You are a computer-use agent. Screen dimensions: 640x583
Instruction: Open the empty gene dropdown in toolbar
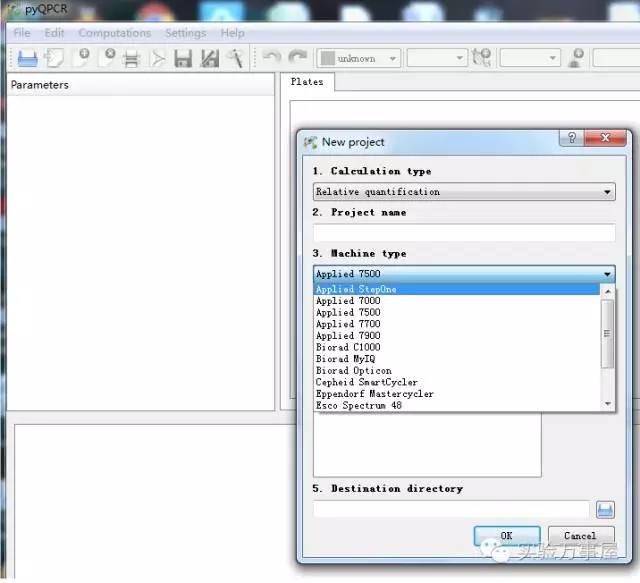(x=436, y=58)
